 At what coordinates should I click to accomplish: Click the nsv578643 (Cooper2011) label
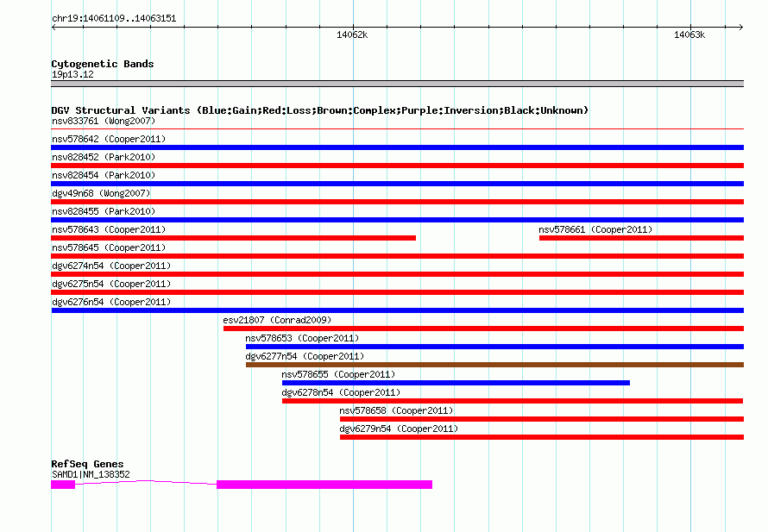[109, 229]
